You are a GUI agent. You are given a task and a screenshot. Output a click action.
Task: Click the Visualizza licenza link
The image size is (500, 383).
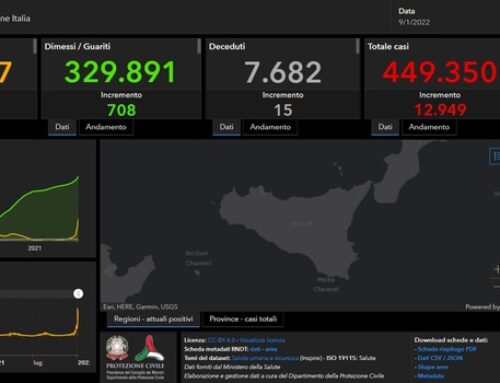coord(262,340)
